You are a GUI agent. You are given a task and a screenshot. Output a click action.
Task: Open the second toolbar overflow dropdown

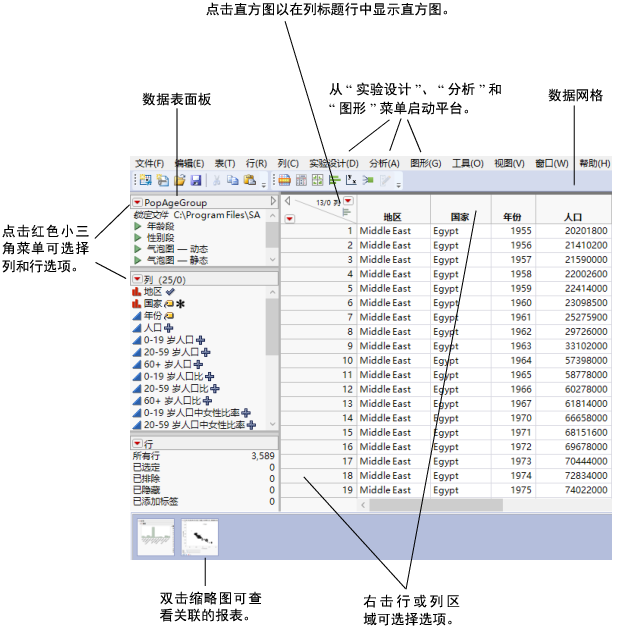(398, 185)
